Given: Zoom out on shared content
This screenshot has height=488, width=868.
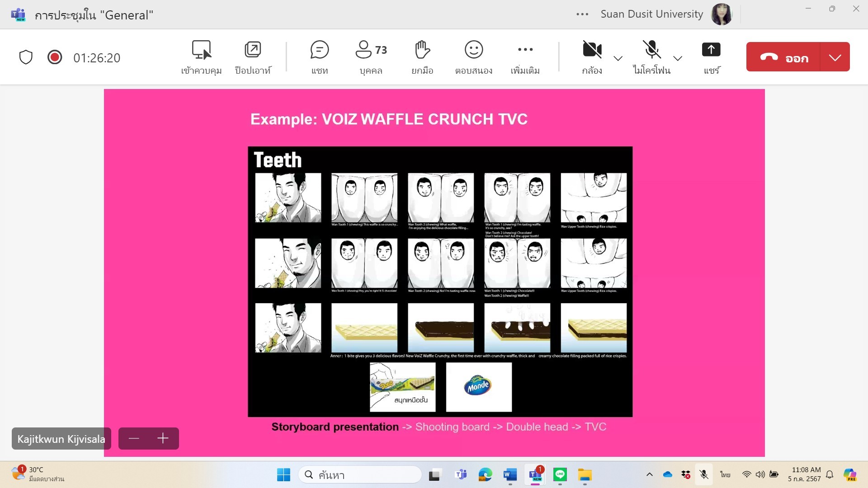Looking at the screenshot, I should [134, 438].
